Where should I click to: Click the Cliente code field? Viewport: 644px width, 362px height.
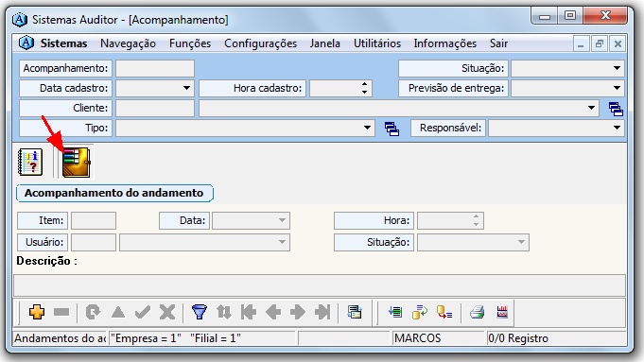155,108
